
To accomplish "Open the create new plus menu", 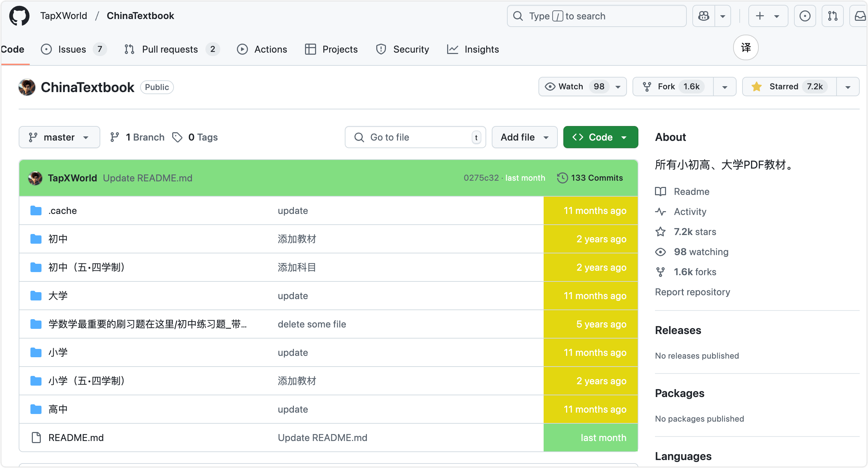I will tap(768, 16).
